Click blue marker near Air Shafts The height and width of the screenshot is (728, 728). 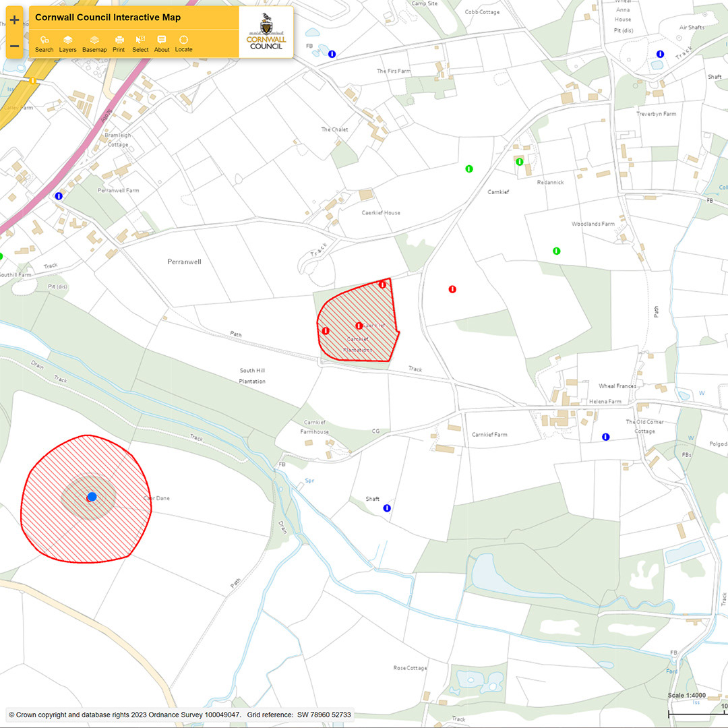(660, 55)
